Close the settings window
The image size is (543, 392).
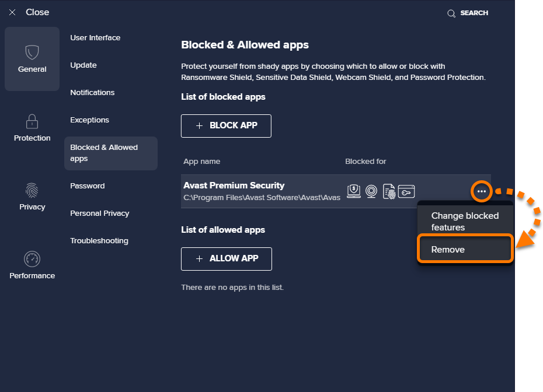pyautogui.click(x=12, y=12)
